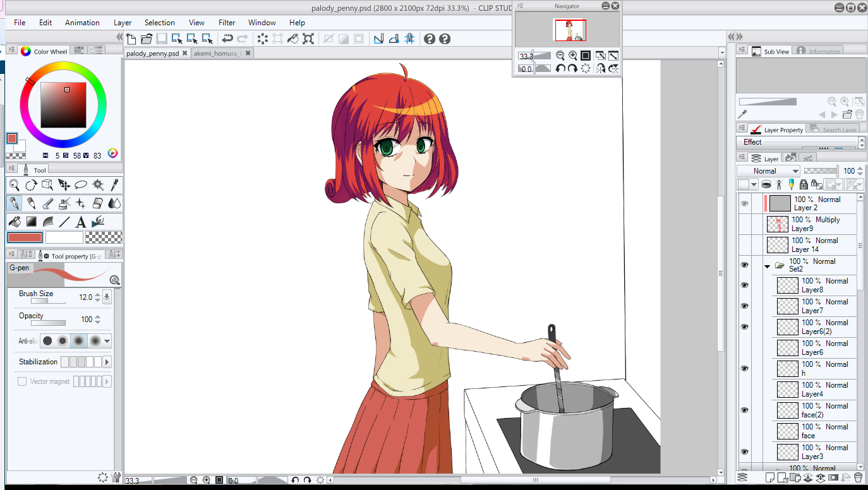Click the Brush Size slider
Image resolution: width=868 pixels, height=490 pixels.
tap(48, 301)
